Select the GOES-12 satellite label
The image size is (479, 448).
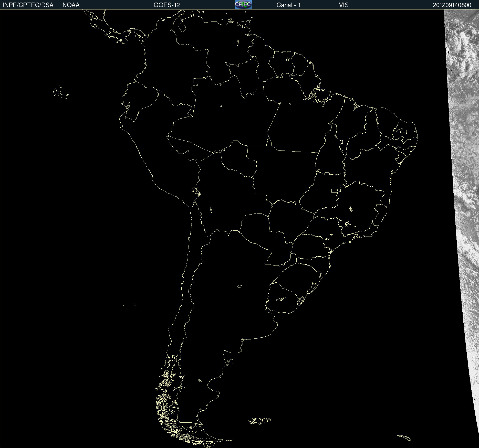(167, 5)
